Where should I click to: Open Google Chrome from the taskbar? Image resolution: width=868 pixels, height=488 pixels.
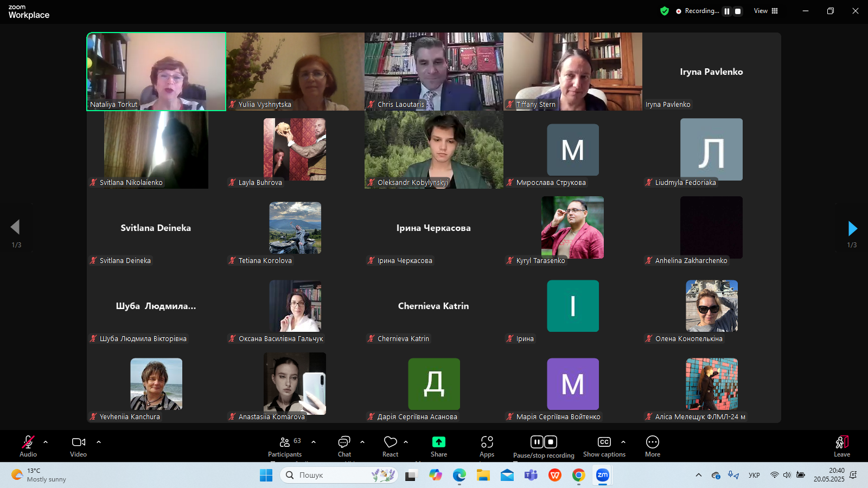pos(578,476)
